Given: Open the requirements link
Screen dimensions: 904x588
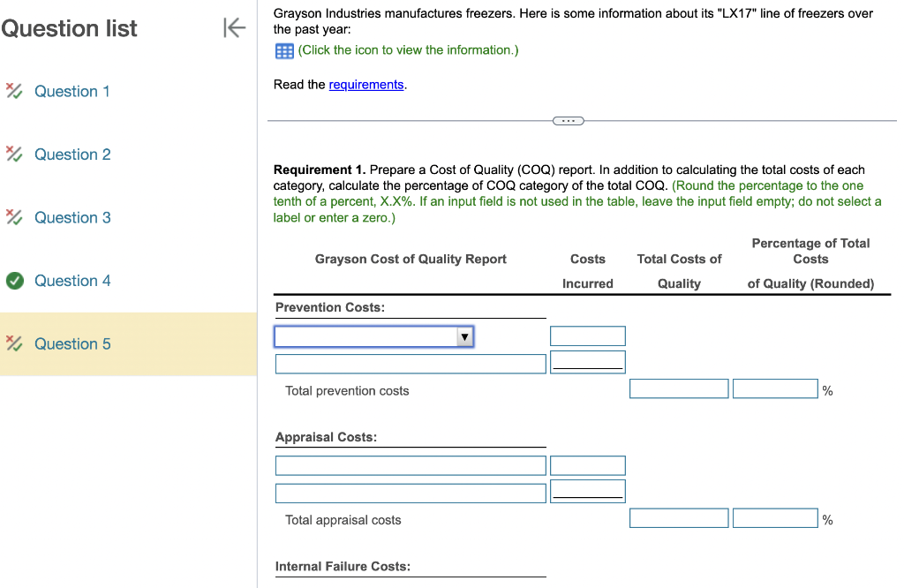Looking at the screenshot, I should tap(366, 85).
